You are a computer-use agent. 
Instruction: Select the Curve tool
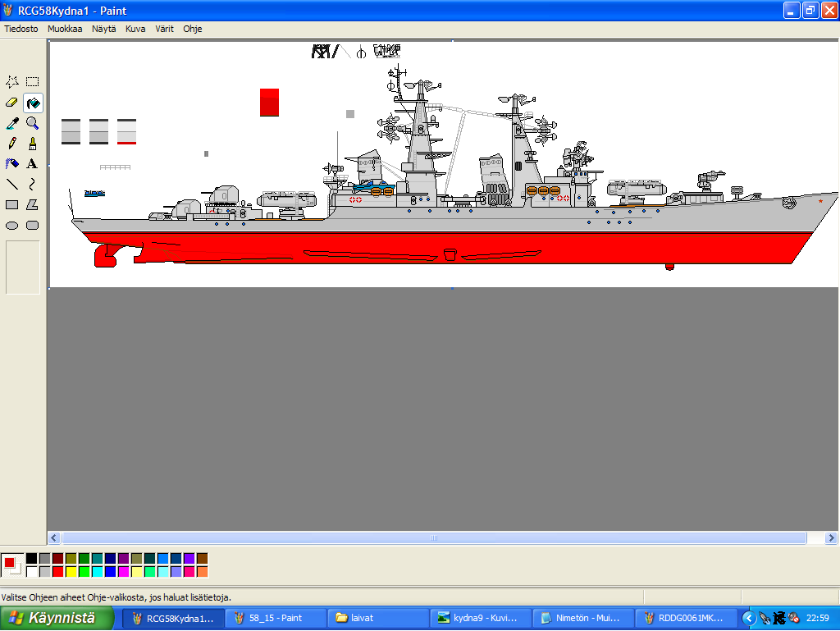(x=32, y=185)
